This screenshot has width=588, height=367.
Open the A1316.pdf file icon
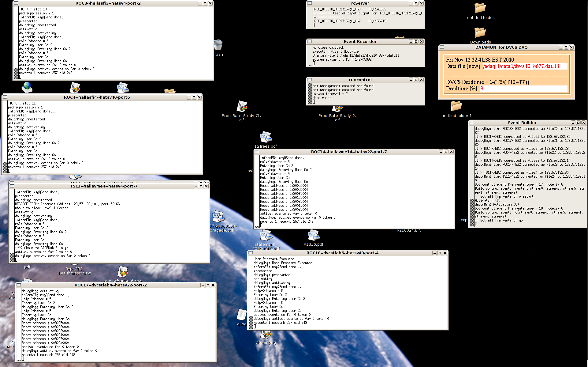(313, 235)
